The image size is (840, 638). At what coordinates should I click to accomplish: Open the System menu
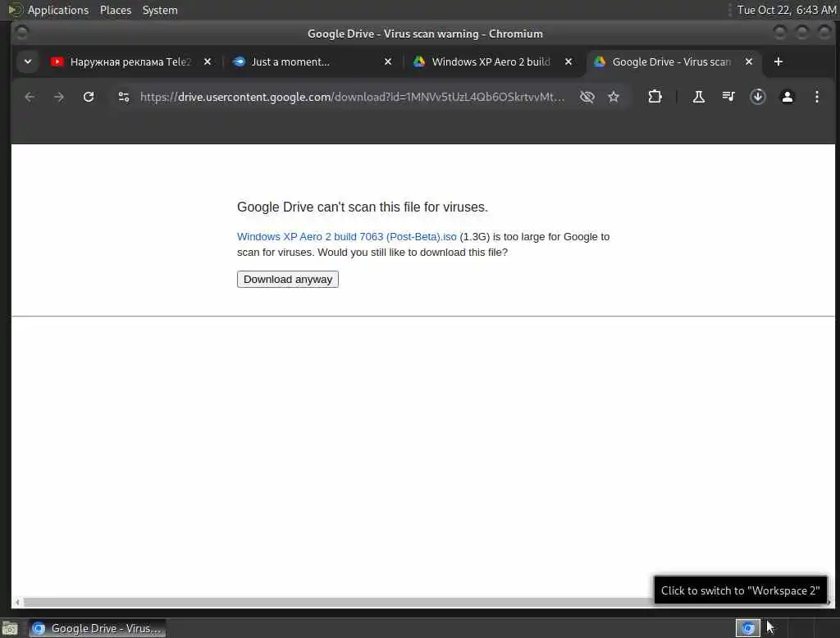click(x=160, y=10)
